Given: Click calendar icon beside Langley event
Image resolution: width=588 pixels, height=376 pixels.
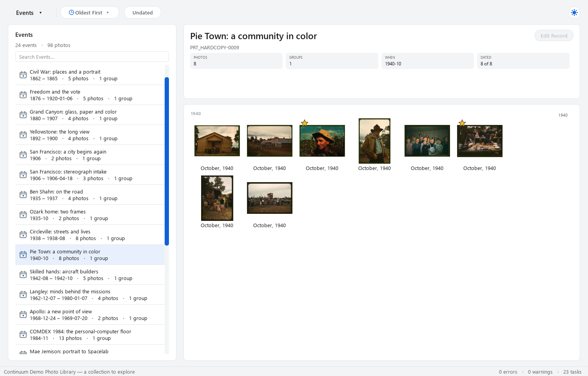Looking at the screenshot, I should click(23, 295).
